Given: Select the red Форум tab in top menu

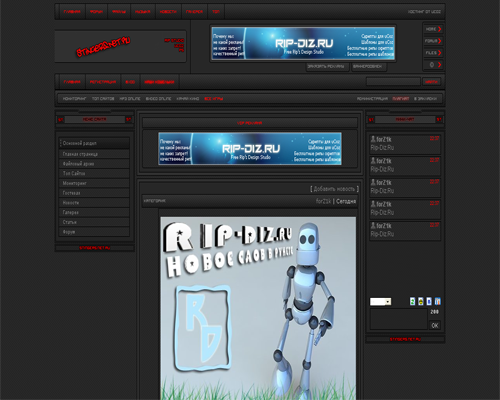Looking at the screenshot, I should point(96,12).
